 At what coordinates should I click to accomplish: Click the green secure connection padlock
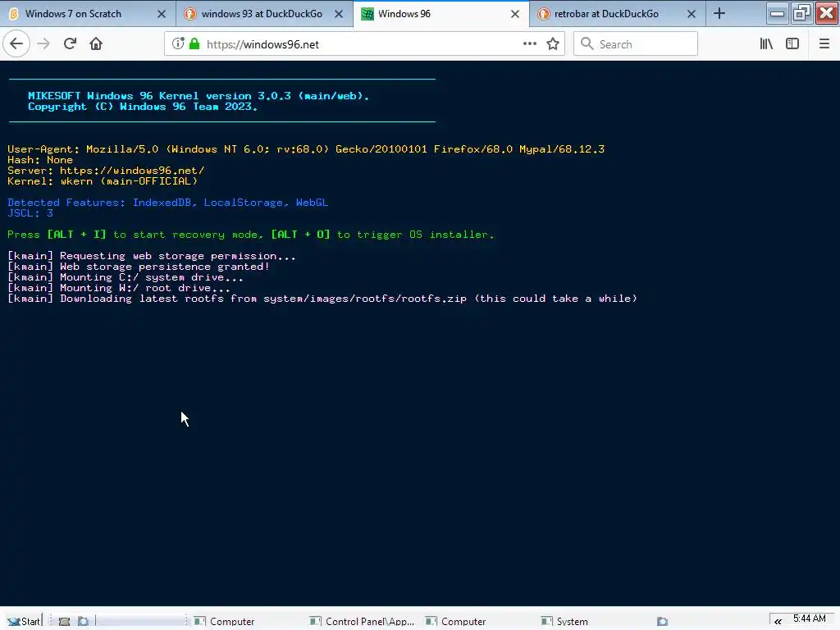194,44
